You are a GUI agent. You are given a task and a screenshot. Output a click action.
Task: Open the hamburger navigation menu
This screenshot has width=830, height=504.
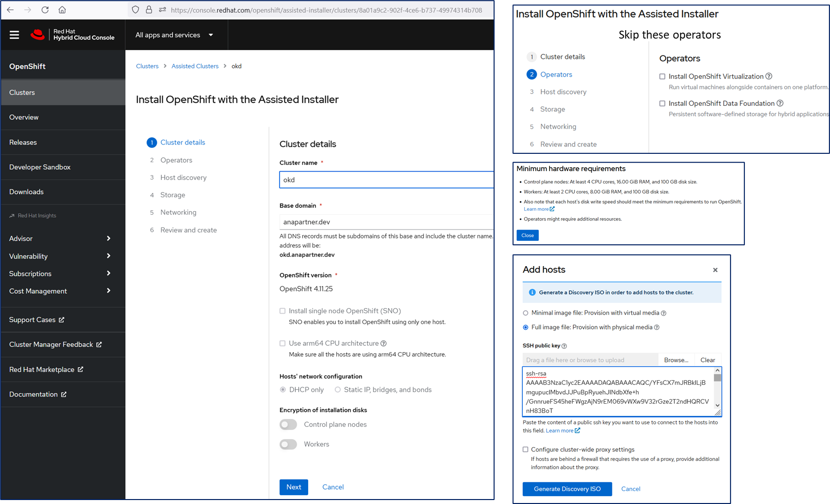14,35
